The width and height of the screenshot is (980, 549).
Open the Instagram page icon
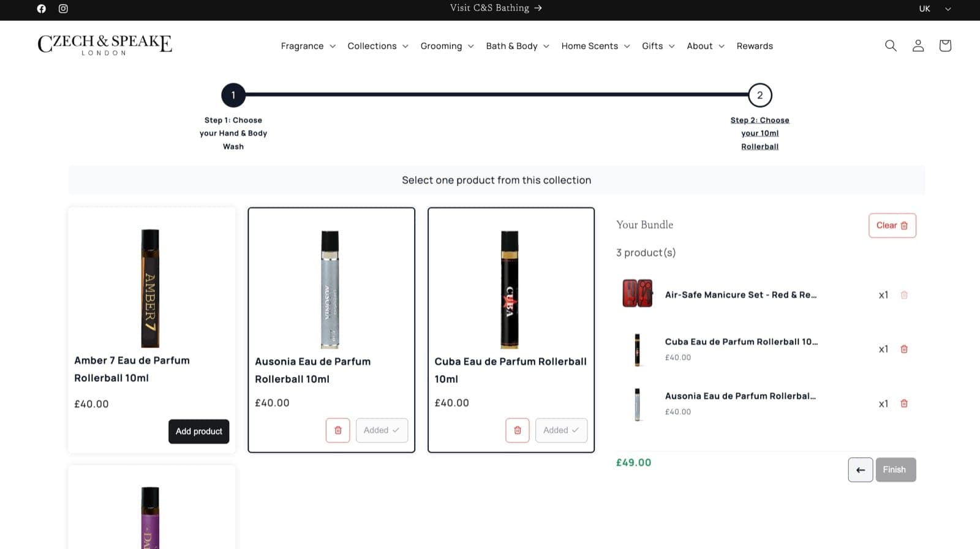63,9
